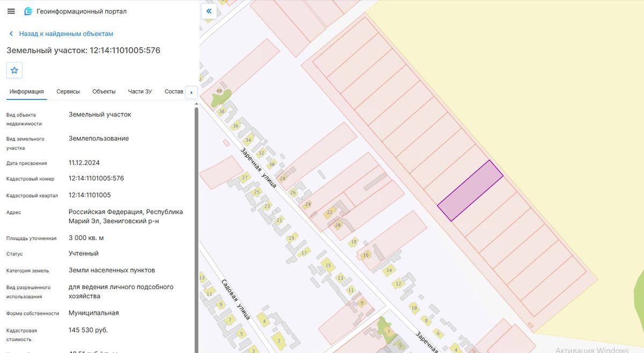Image resolution: width=644 pixels, height=353 pixels.
Task: Select для ведения личного подсобного хозяйства text
Action: pos(121,292)
